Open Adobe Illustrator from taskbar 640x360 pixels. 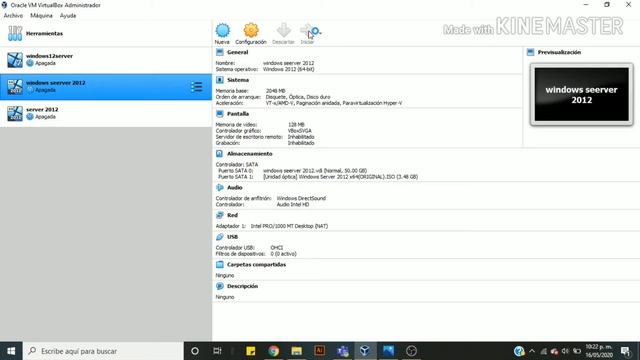[319, 351]
